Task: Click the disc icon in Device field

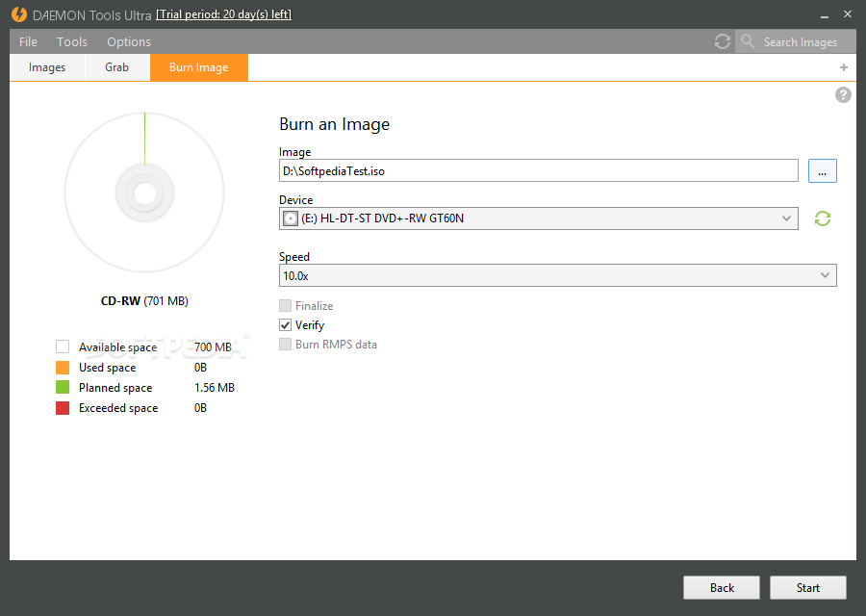Action: pyautogui.click(x=291, y=218)
